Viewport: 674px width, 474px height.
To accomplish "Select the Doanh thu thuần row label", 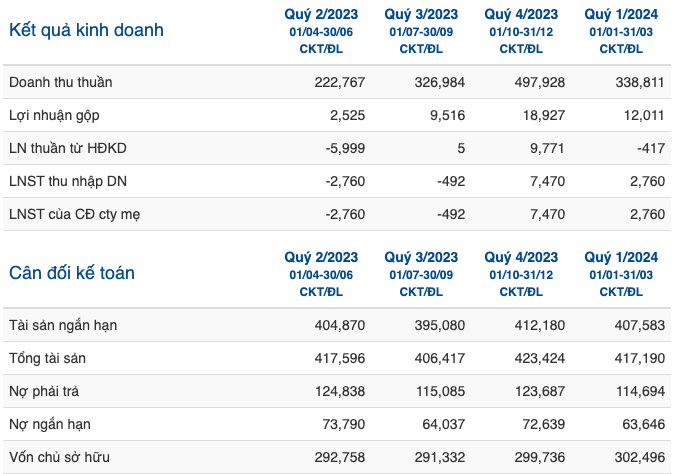I will [x=61, y=82].
